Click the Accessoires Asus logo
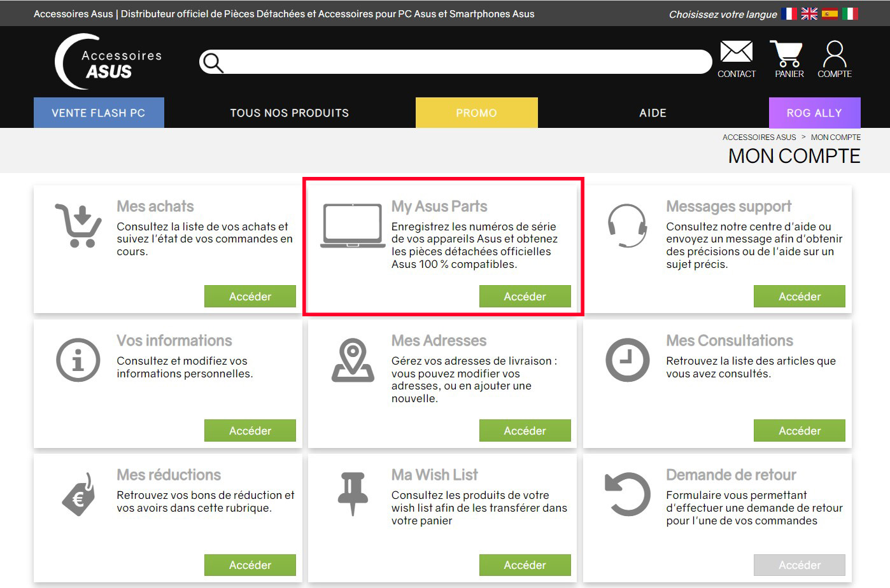 tap(108, 62)
